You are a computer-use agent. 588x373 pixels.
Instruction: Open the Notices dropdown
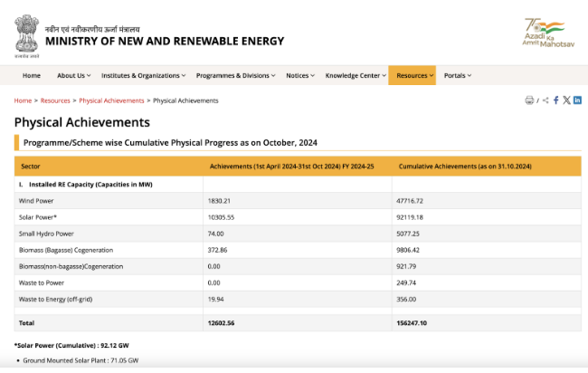click(x=300, y=75)
